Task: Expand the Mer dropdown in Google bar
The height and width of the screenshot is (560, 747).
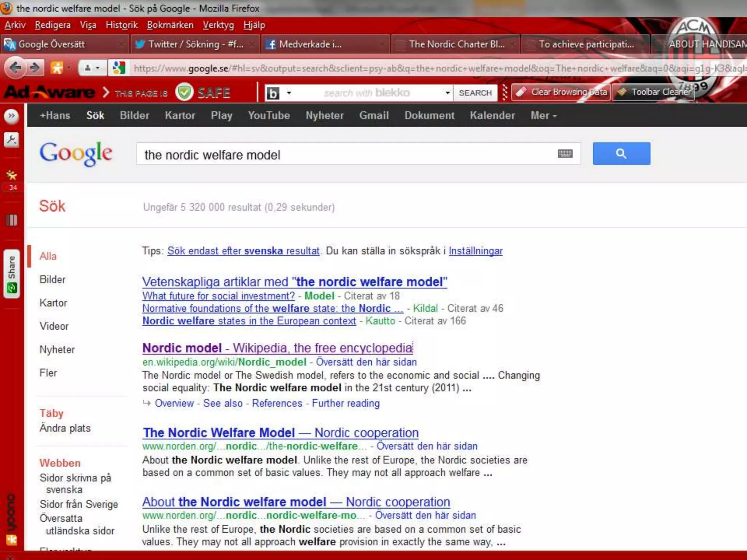Action: [x=543, y=116]
